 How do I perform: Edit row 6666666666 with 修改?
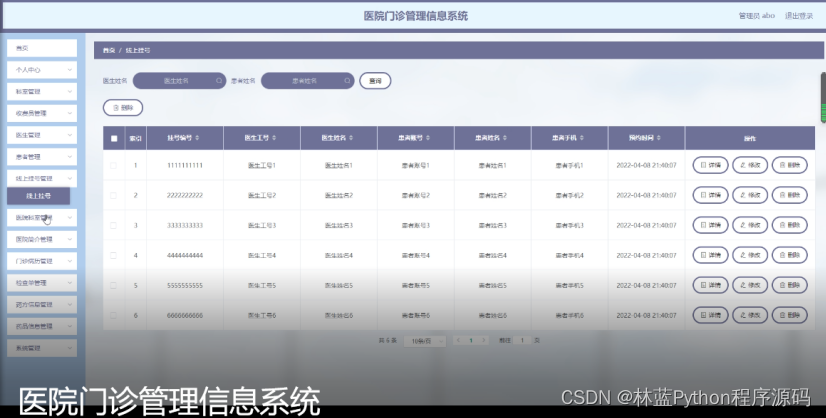tap(750, 316)
